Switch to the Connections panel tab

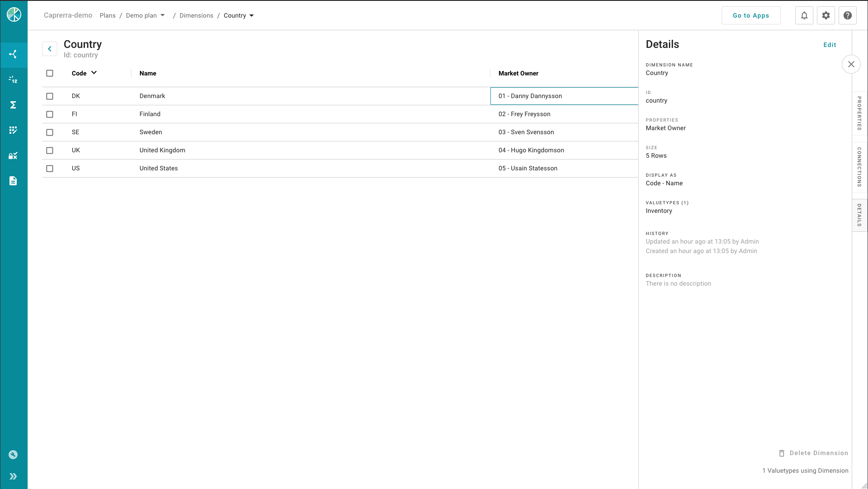pyautogui.click(x=859, y=166)
